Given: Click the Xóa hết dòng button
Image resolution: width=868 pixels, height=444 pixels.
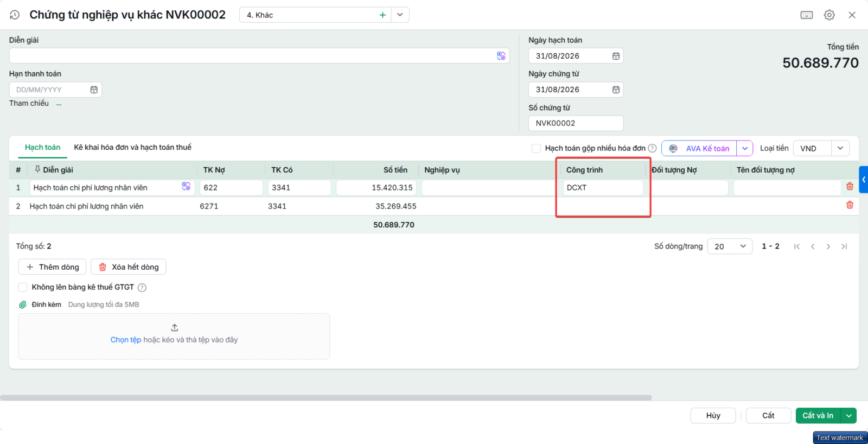Looking at the screenshot, I should 129,267.
